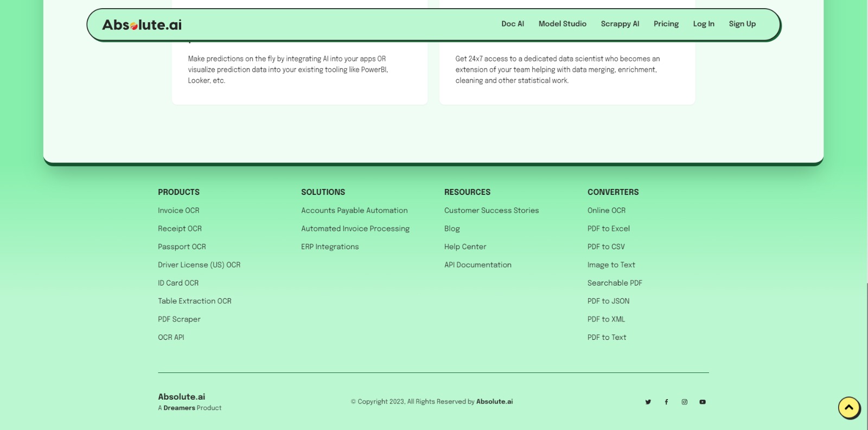Screen dimensions: 868x430
Task: Open Driver License (US) OCR link
Action: [x=199, y=265]
